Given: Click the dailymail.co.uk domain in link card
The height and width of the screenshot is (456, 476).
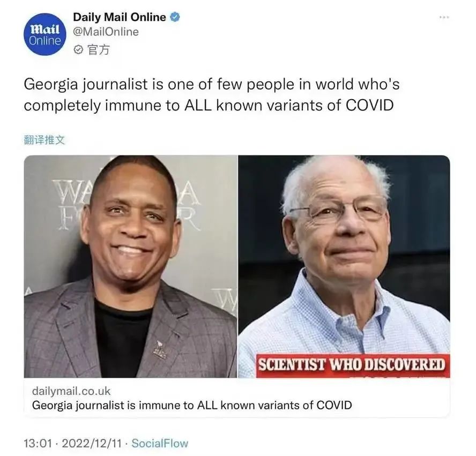Looking at the screenshot, I should [71, 391].
